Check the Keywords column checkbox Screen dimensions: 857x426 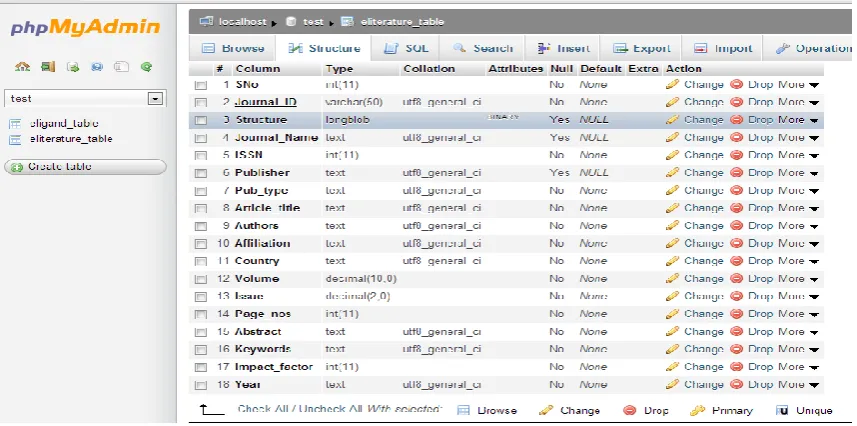(201, 350)
